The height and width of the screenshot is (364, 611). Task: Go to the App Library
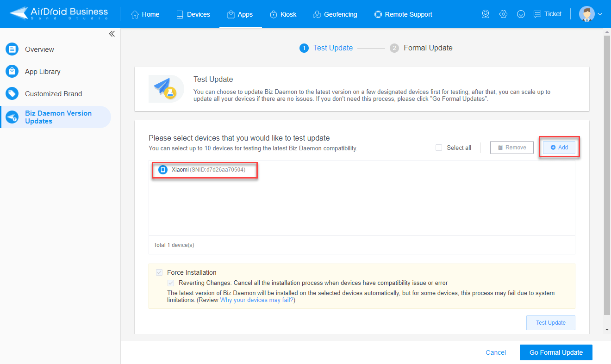43,71
